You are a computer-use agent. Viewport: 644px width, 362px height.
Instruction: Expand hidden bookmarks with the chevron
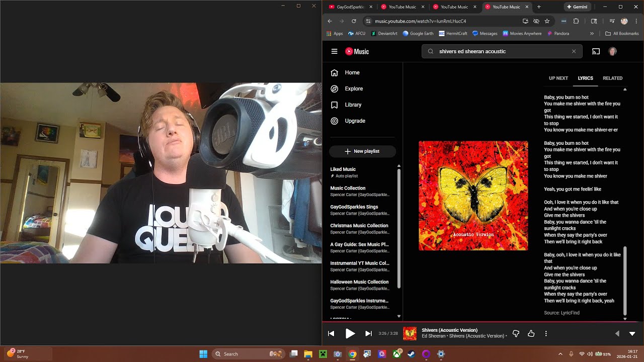(592, 34)
